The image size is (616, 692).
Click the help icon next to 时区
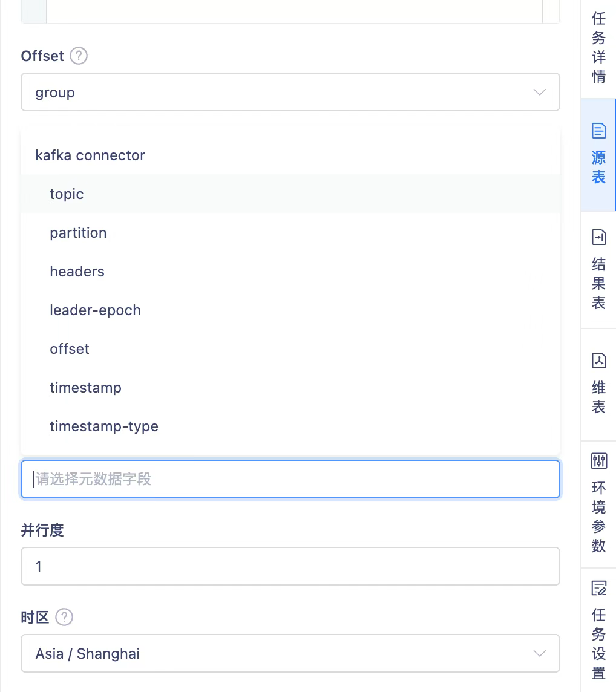[x=64, y=617]
